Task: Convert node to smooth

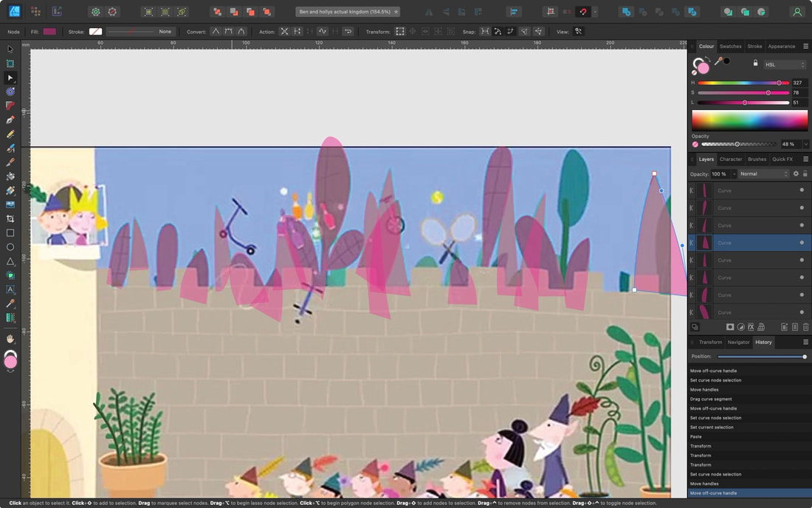Action: coord(228,32)
